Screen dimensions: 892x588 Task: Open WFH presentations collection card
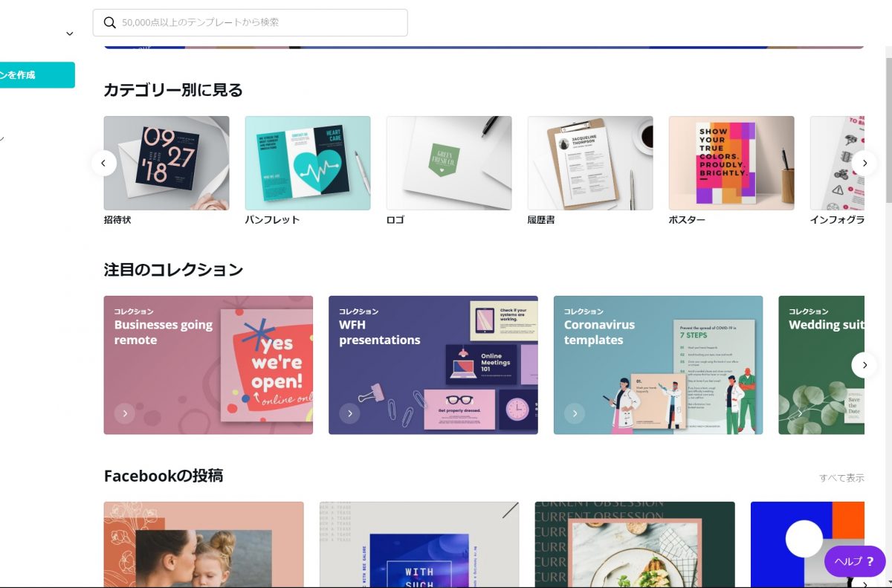(x=433, y=365)
